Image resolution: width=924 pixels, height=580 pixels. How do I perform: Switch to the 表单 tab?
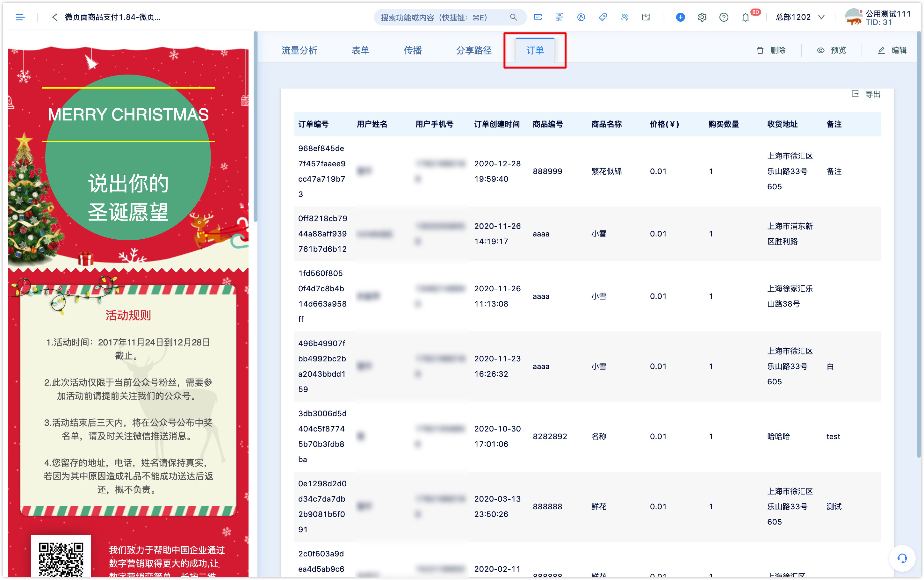click(x=360, y=50)
